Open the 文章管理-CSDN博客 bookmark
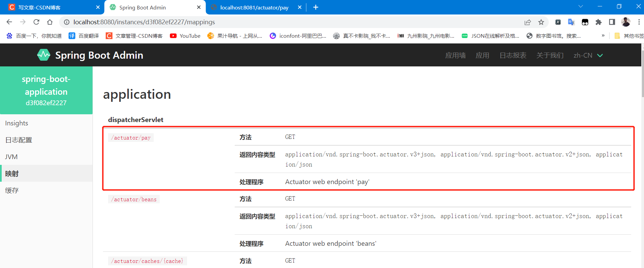 tap(134, 36)
